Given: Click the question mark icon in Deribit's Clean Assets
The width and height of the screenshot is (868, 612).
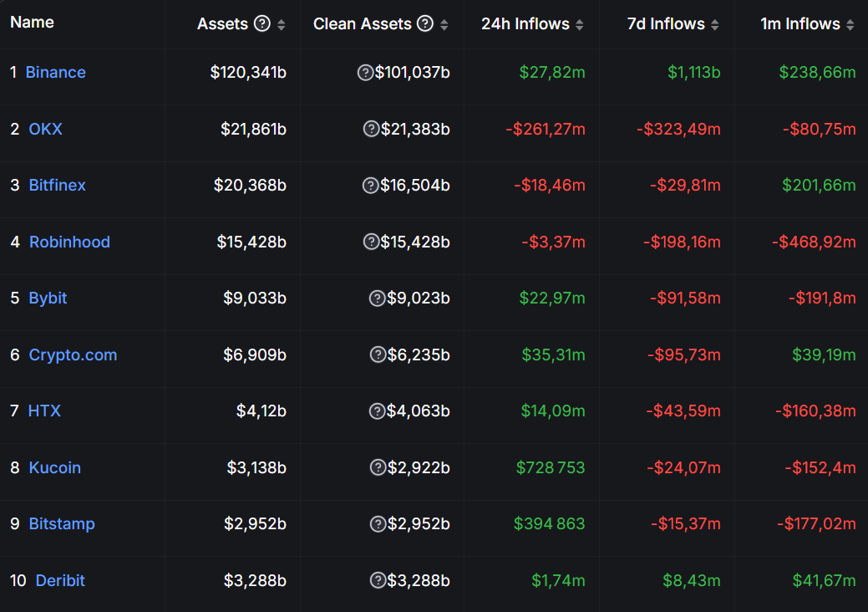Looking at the screenshot, I should pyautogui.click(x=378, y=580).
